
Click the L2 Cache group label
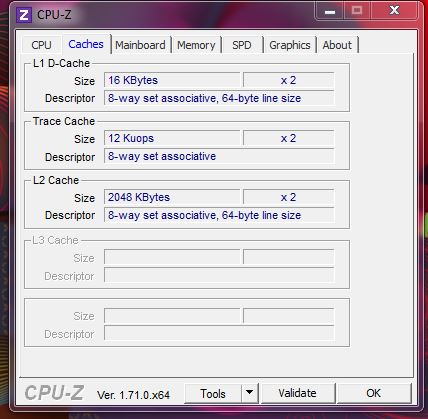coord(56,180)
